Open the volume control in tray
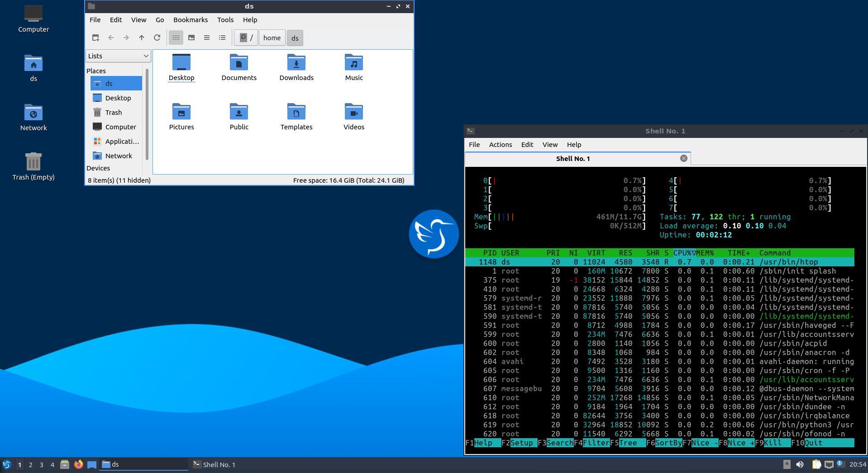The image size is (868, 473). pyautogui.click(x=800, y=464)
